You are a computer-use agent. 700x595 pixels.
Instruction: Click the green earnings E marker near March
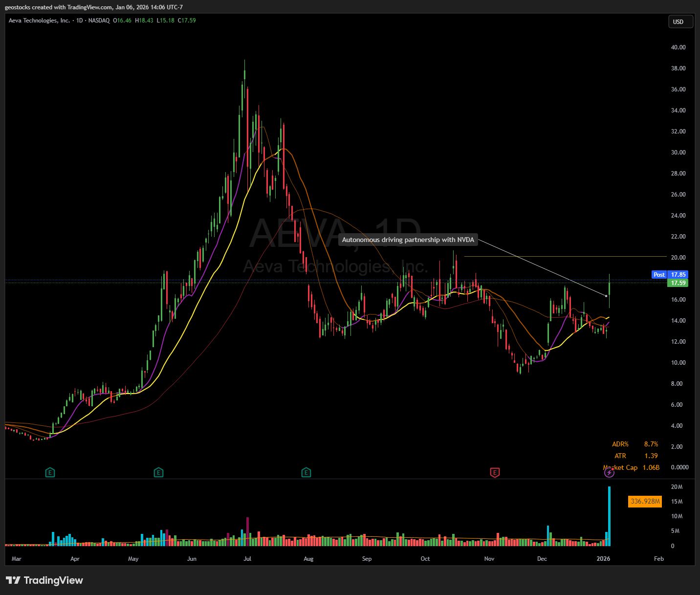click(x=50, y=472)
